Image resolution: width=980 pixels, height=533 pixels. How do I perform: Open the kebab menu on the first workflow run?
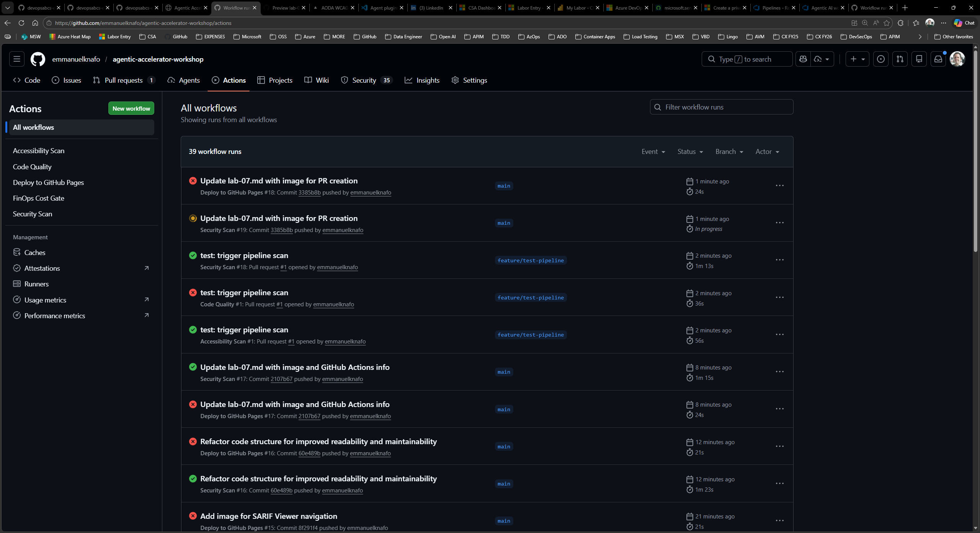(x=780, y=185)
